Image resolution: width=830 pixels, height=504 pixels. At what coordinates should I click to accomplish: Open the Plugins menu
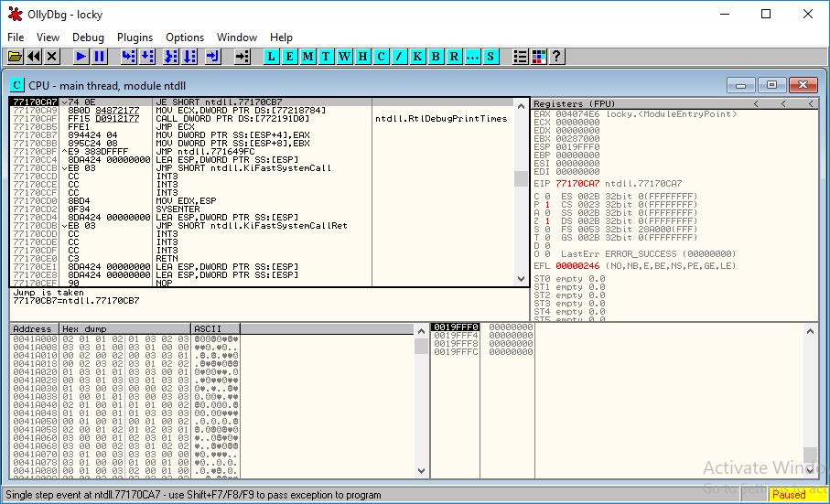coord(135,38)
